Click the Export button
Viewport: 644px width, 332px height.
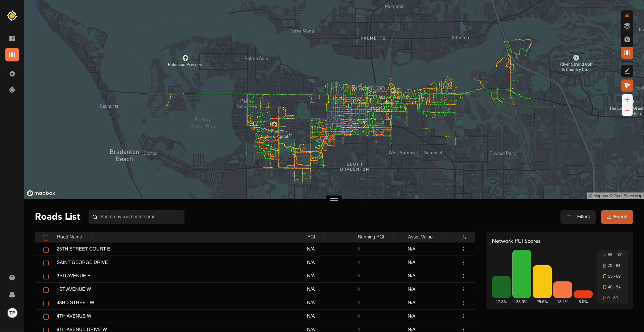617,217
